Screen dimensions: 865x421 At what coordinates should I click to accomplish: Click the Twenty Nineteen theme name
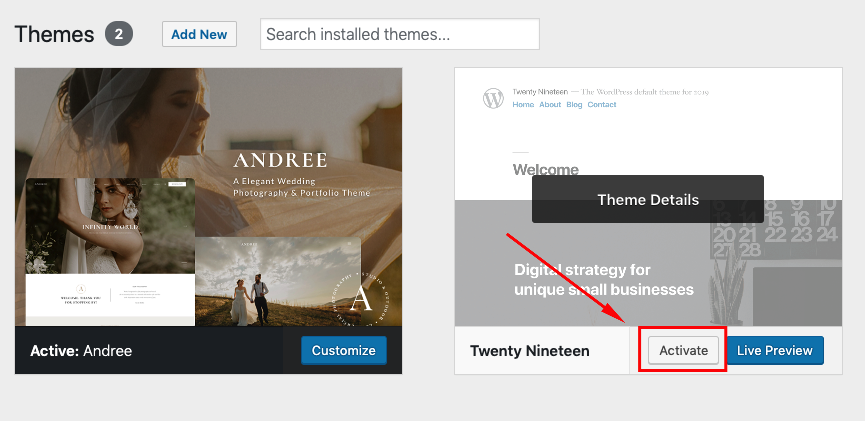point(530,351)
